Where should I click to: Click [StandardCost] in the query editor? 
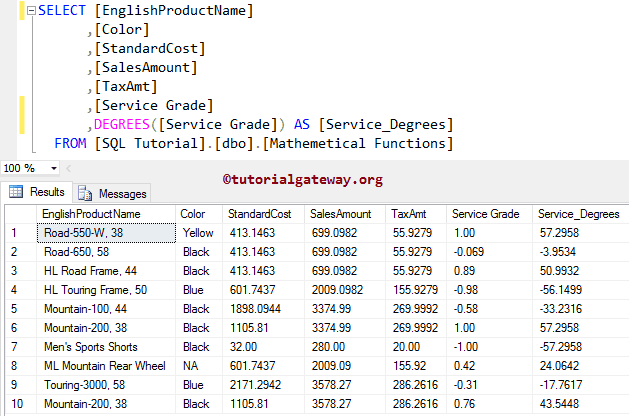click(150, 49)
